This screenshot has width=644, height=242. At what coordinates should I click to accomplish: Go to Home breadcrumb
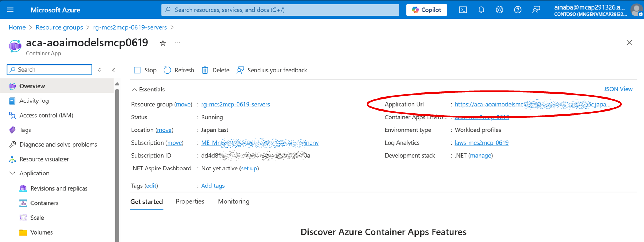click(17, 27)
